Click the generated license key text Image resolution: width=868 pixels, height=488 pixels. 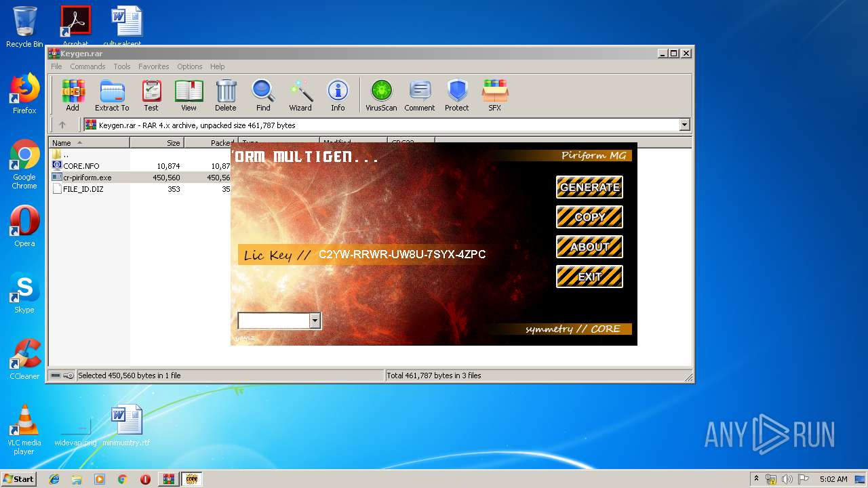coord(402,255)
